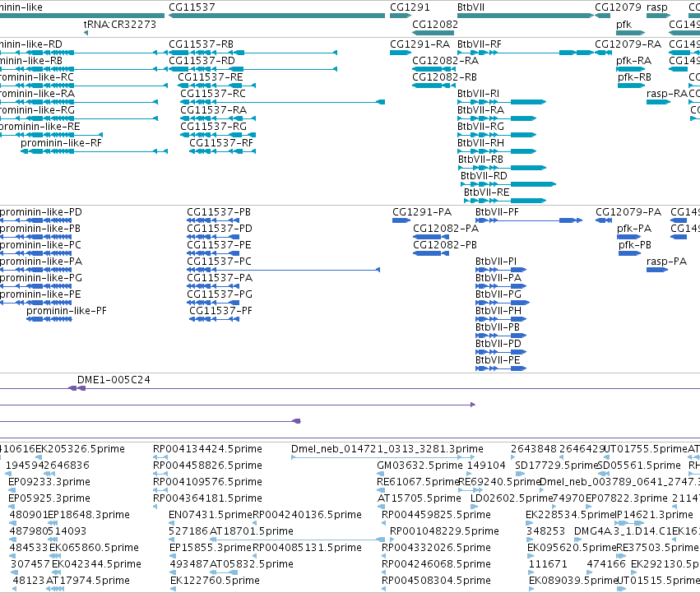Select transcript BtbVII-RE
The width and height of the screenshot is (700, 593).
click(x=487, y=193)
